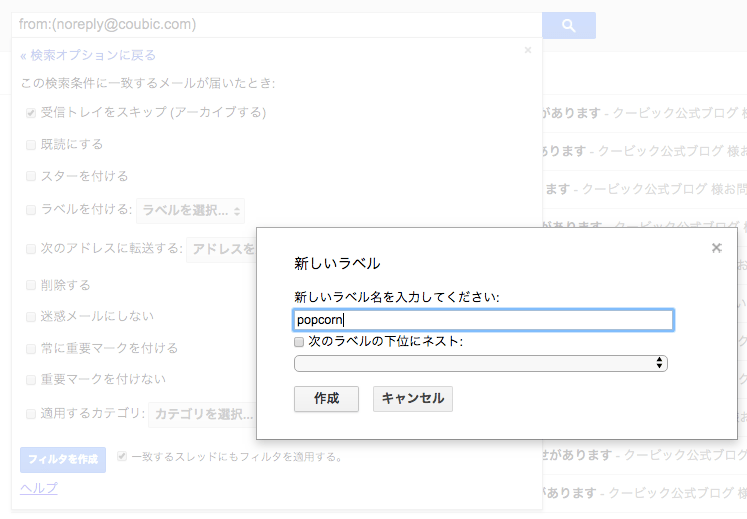747x519 pixels.
Task: Go back via 検索オプションに戻る link
Action: [x=88, y=55]
